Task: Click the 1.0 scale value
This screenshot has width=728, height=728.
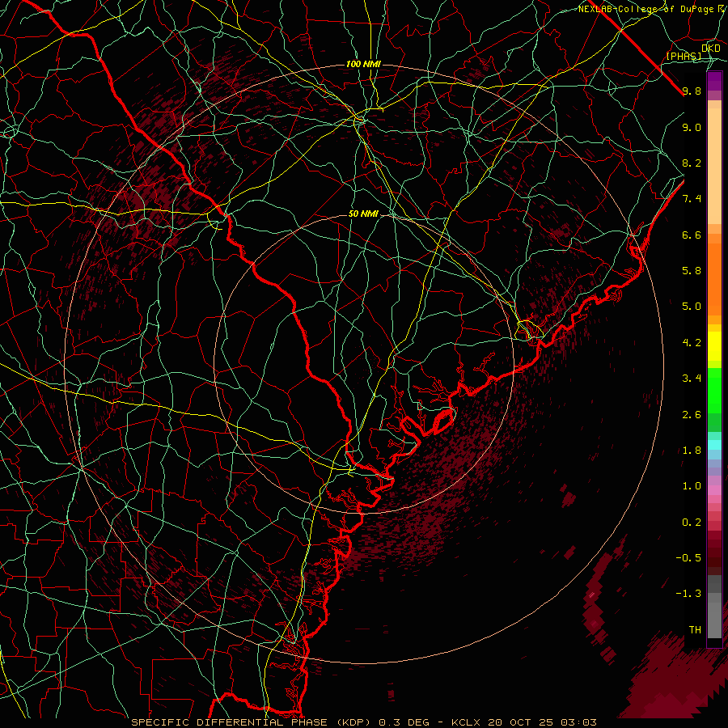Action: pyautogui.click(x=692, y=486)
